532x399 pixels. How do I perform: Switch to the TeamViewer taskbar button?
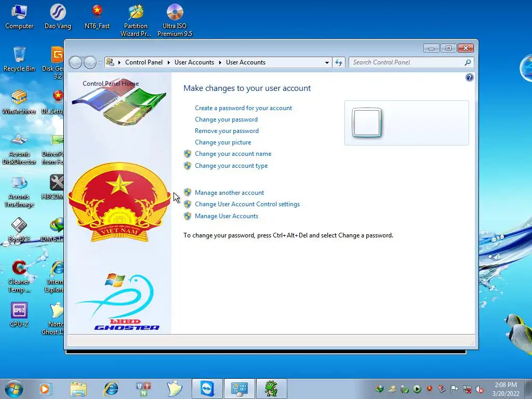[207, 389]
